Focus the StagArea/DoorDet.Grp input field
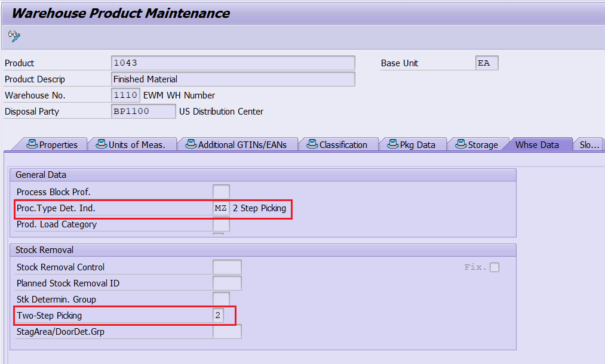The width and height of the screenshot is (605, 364). click(x=228, y=332)
